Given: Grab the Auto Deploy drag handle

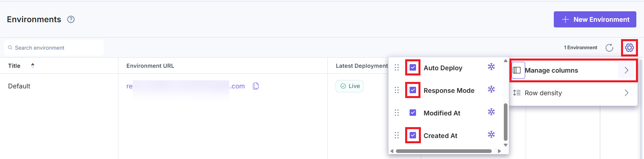Looking at the screenshot, I should point(397,67).
